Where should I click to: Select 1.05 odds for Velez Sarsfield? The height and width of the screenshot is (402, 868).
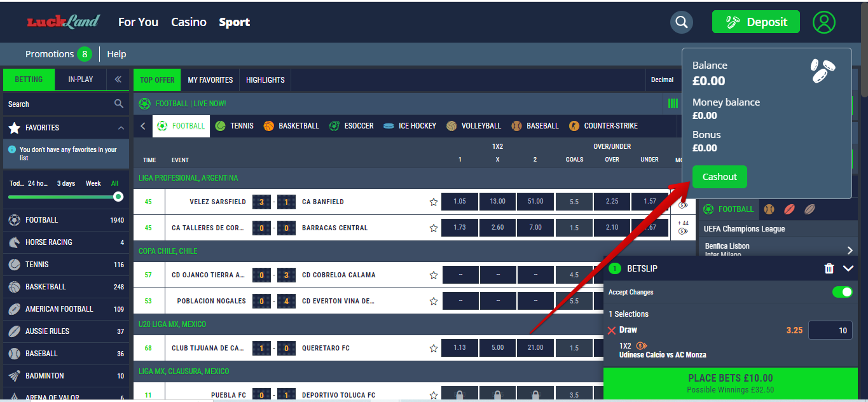point(460,202)
